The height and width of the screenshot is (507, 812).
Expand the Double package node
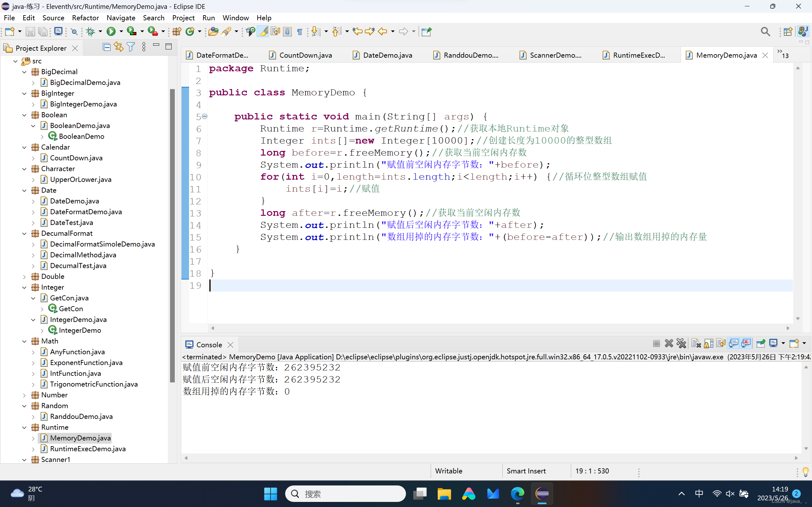(x=24, y=277)
